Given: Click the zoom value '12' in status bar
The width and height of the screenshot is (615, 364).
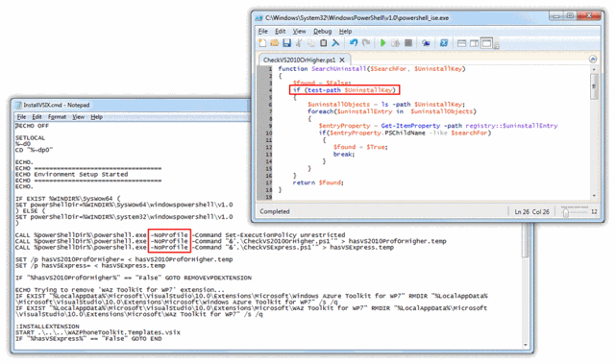Looking at the screenshot, I should click(x=594, y=211).
